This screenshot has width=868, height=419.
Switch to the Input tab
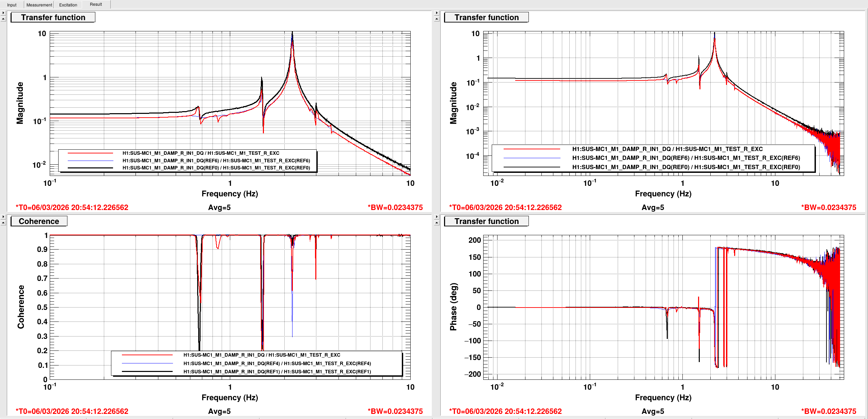click(12, 5)
